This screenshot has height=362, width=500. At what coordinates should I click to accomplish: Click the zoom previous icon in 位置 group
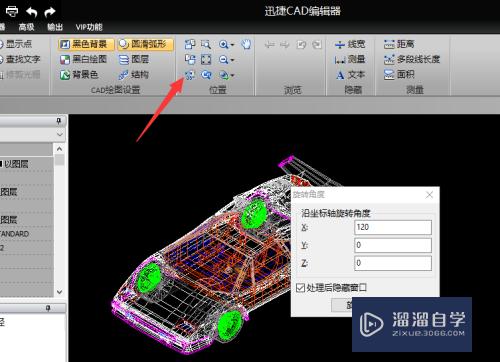click(206, 75)
